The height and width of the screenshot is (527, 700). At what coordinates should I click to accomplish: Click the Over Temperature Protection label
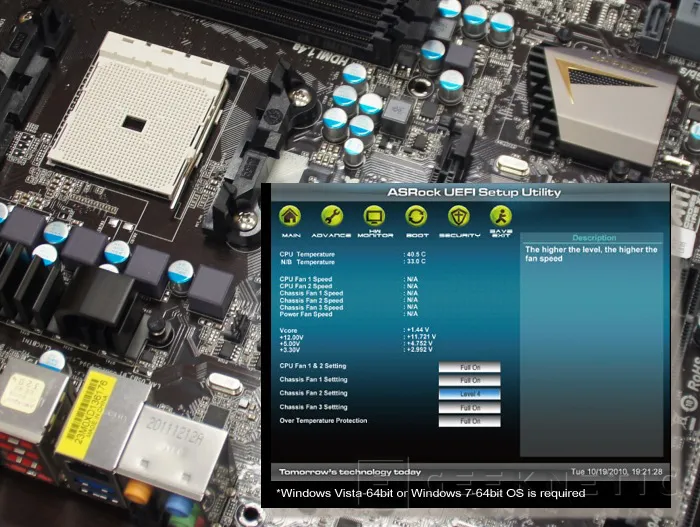(323, 420)
